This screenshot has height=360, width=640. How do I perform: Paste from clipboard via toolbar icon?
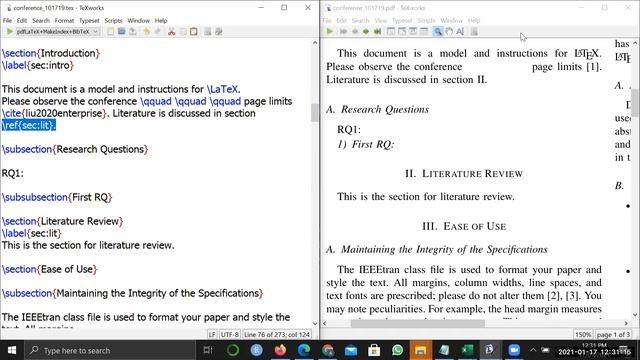pyautogui.click(x=193, y=31)
